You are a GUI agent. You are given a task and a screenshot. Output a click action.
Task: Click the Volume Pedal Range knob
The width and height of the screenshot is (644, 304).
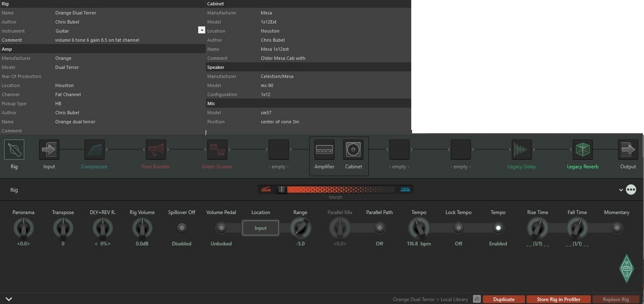coord(300,229)
